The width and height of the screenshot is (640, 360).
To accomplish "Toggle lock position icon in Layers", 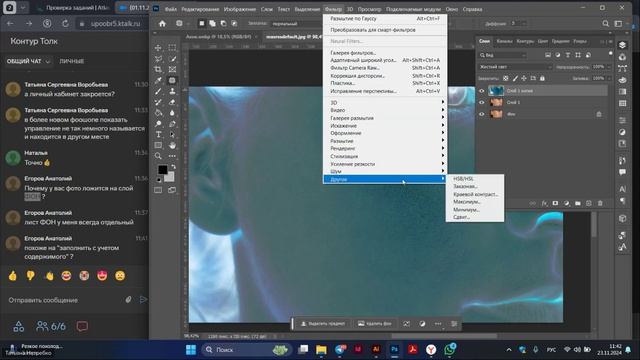I will [524, 78].
